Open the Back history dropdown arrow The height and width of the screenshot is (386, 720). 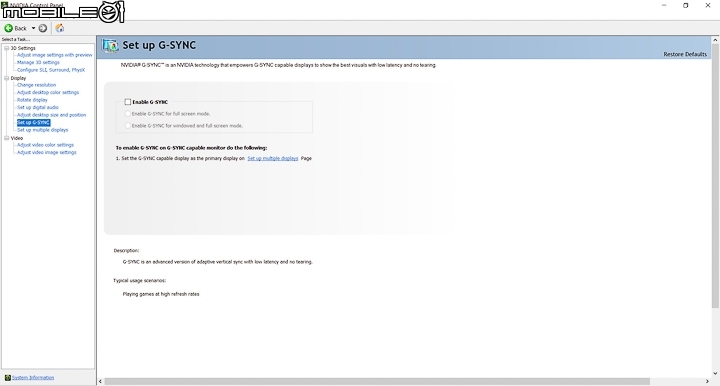[33, 28]
